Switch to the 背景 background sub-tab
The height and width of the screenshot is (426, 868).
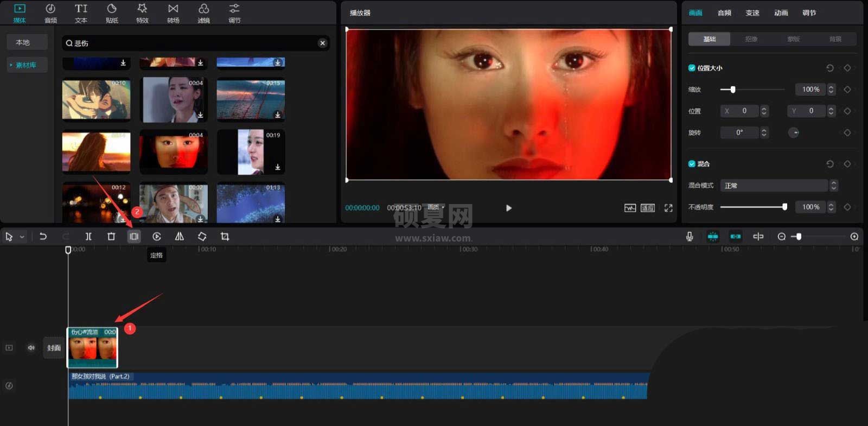[835, 39]
